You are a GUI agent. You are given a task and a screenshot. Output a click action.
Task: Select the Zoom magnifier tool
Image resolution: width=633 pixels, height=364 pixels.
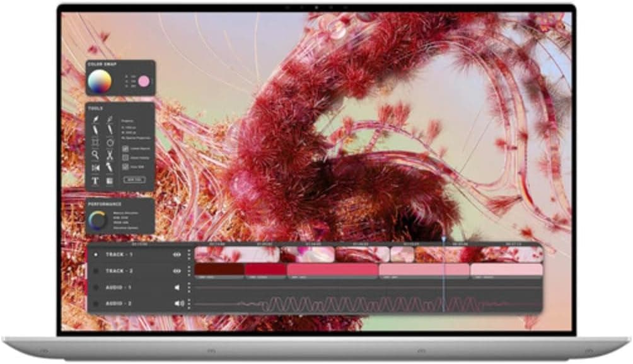[95, 154]
